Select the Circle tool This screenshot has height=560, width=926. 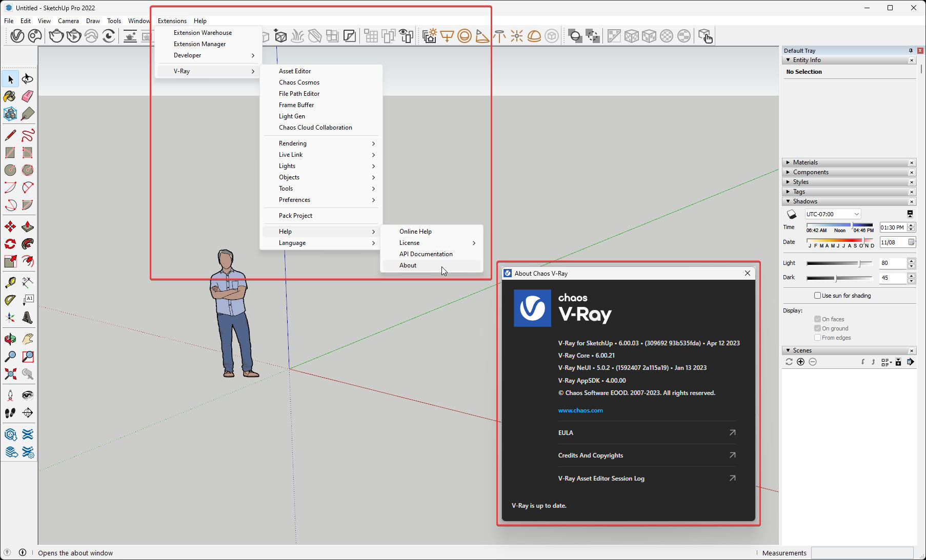pos(10,170)
